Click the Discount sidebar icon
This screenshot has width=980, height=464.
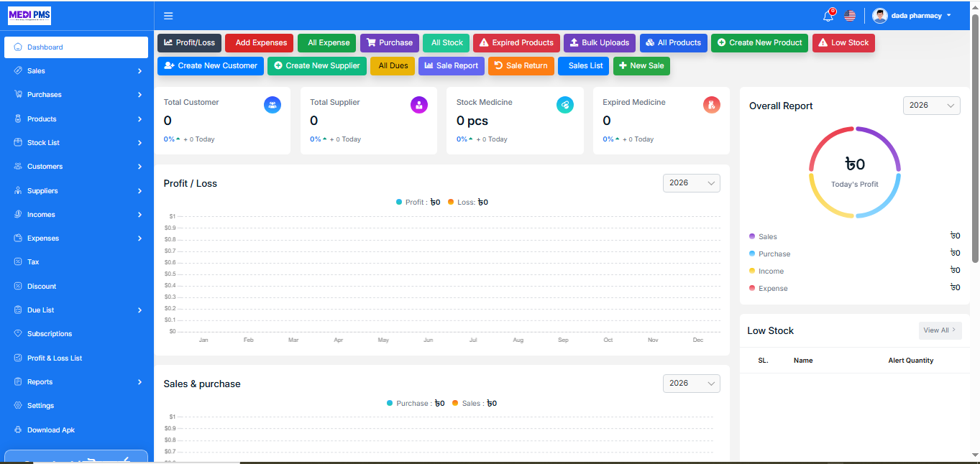(x=18, y=287)
